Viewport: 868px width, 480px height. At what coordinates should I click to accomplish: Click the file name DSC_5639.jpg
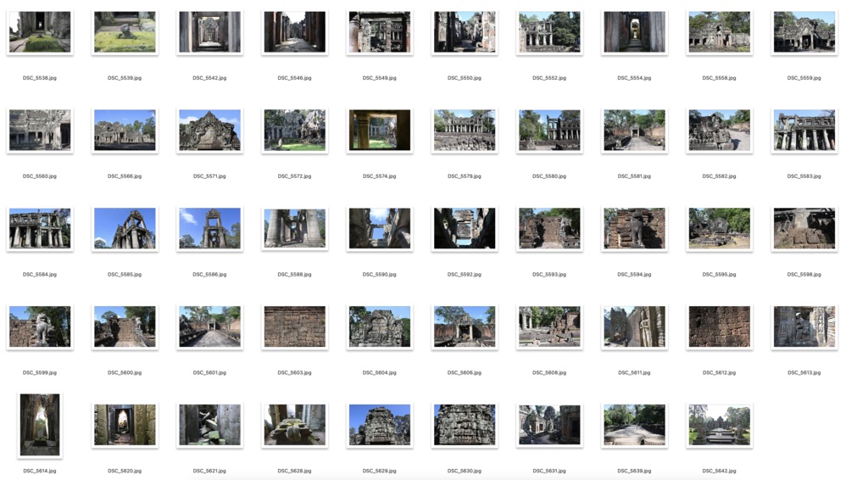click(634, 472)
